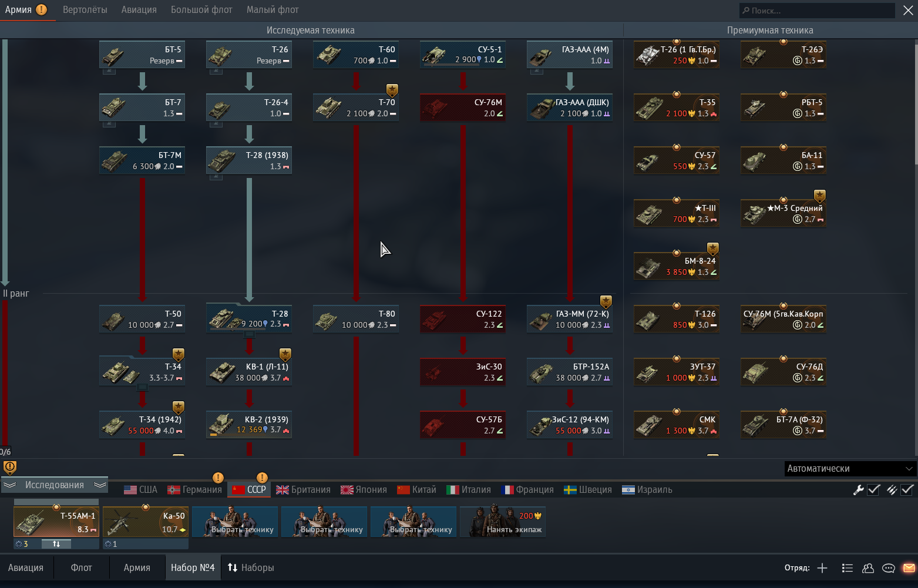Expand the Т-34 vehicle group
This screenshot has width=918, height=588.
pos(142,387)
